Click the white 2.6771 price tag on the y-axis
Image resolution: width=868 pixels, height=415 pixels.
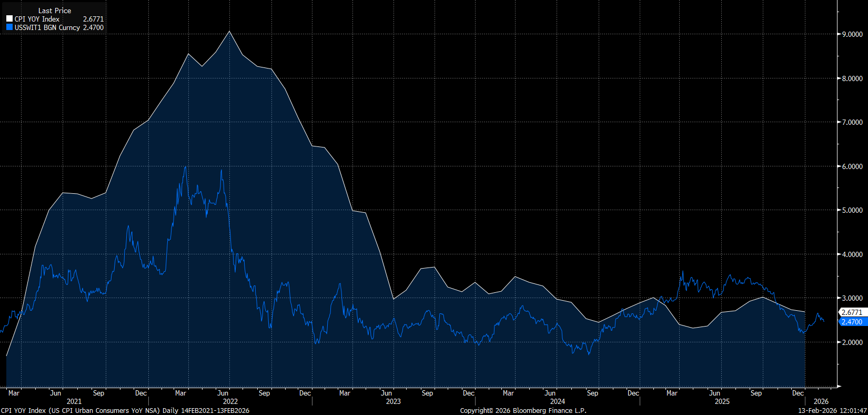852,312
